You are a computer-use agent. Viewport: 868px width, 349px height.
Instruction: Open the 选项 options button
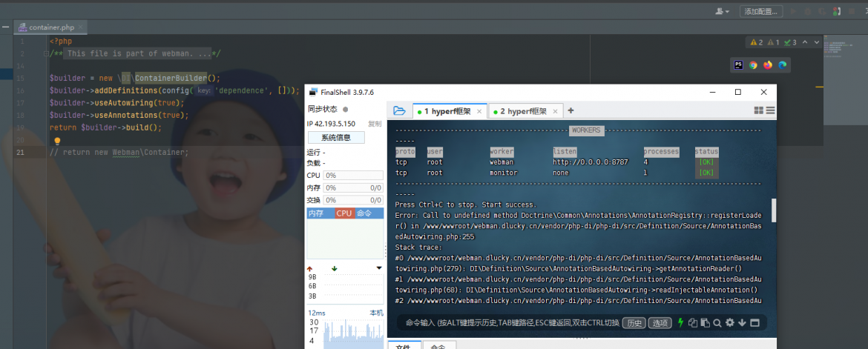[660, 323]
